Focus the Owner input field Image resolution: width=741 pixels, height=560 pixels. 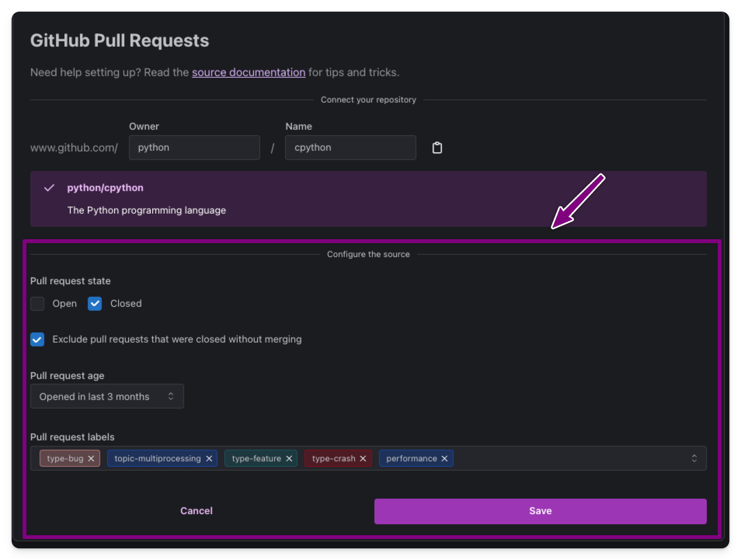point(195,148)
